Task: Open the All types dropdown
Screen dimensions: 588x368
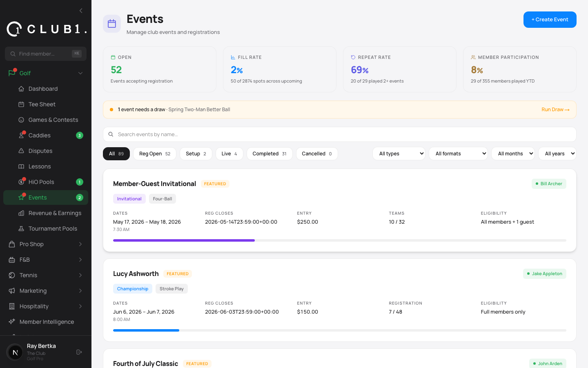Action: coord(399,154)
